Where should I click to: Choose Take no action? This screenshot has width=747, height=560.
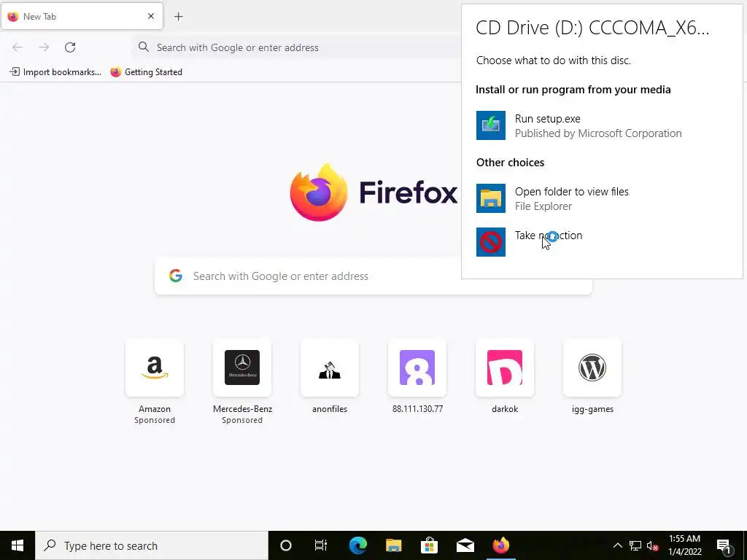click(549, 236)
